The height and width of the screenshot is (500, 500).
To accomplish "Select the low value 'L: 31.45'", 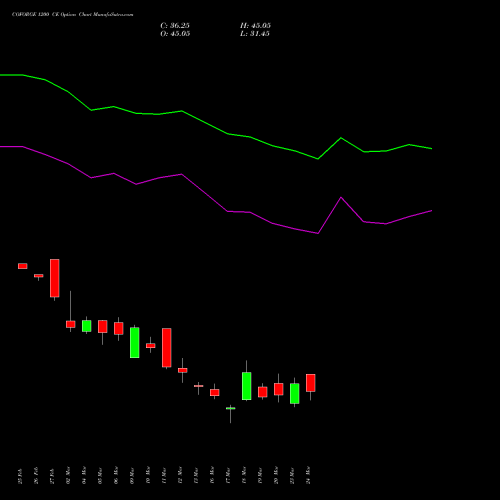I will [255, 34].
